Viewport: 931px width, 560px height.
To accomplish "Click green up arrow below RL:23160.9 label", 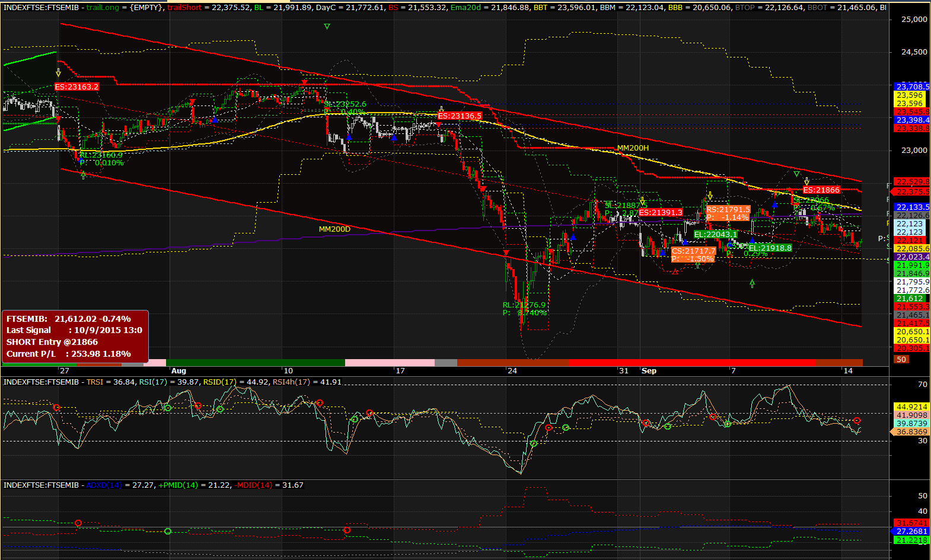I will (x=83, y=175).
